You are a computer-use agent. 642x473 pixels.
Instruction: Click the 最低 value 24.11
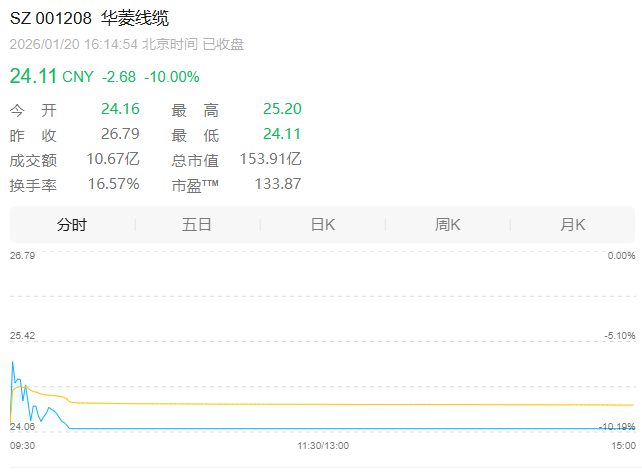(282, 134)
